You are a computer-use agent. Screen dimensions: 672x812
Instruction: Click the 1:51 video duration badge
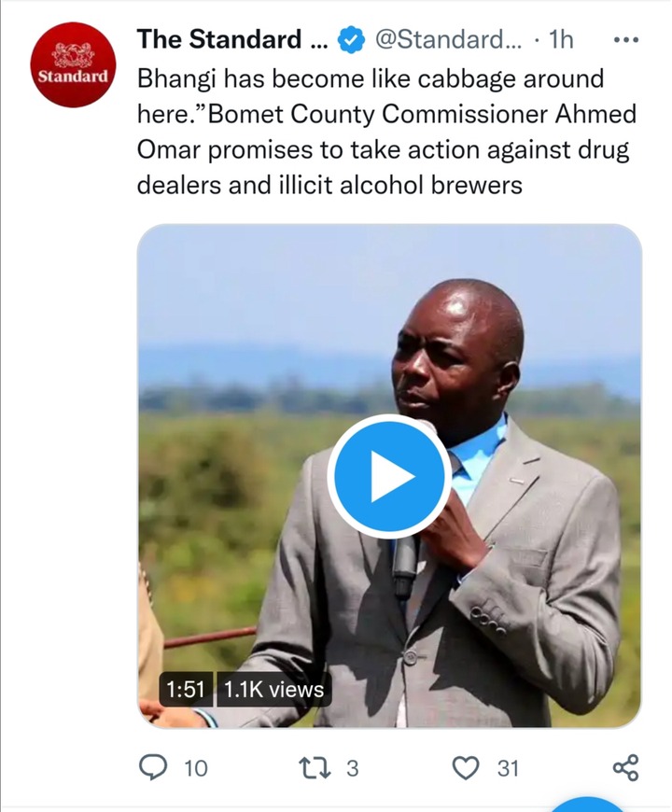click(186, 690)
